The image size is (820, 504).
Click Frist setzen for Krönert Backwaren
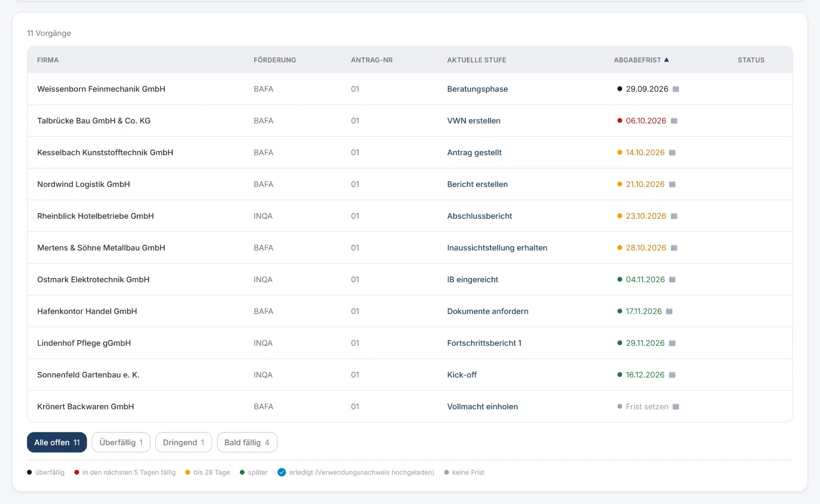[647, 407]
